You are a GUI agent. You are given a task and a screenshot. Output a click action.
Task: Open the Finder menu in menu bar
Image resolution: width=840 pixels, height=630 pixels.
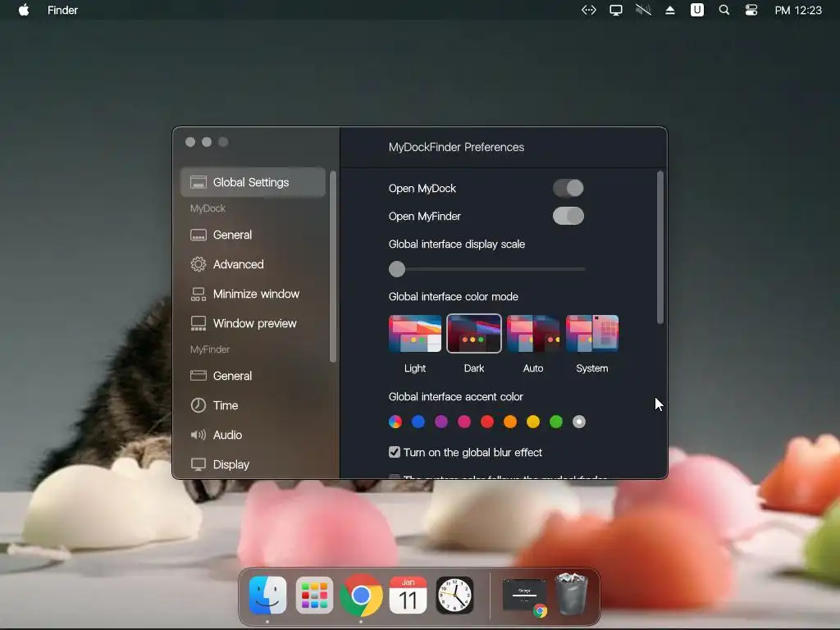(62, 10)
